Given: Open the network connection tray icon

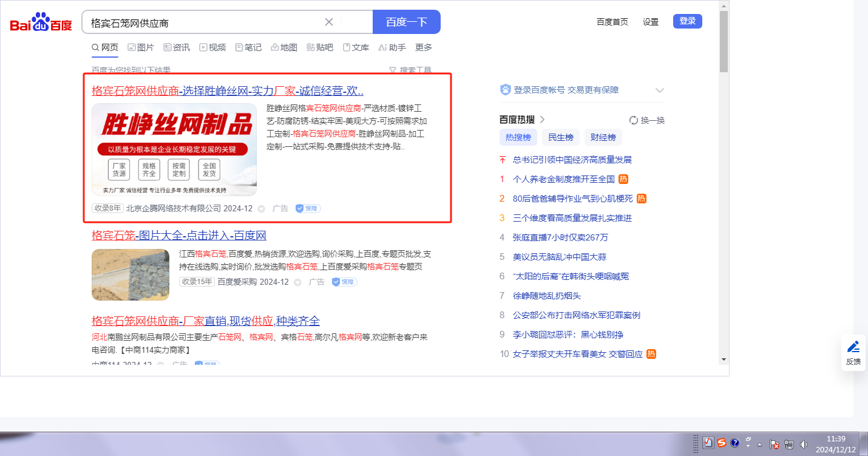Looking at the screenshot, I should pos(790,444).
